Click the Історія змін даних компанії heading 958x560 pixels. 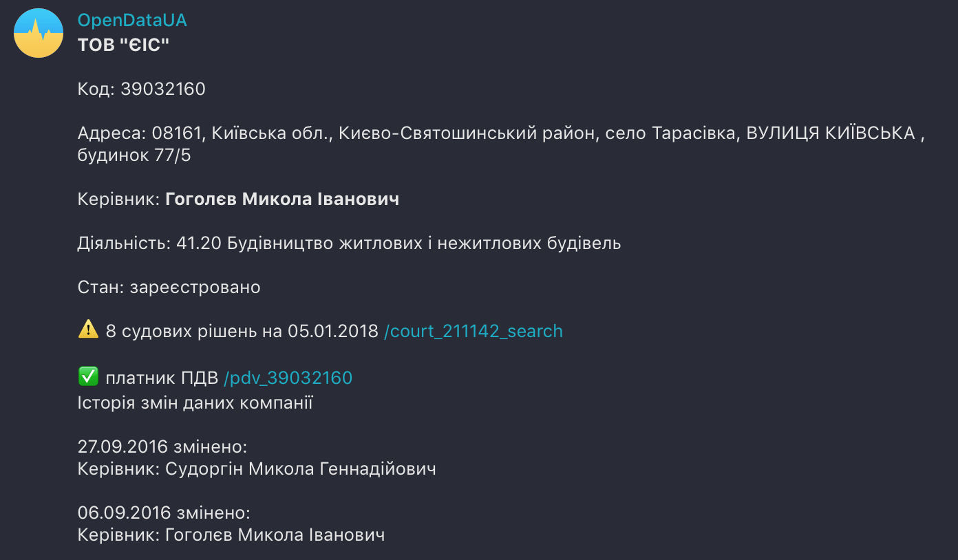click(195, 402)
